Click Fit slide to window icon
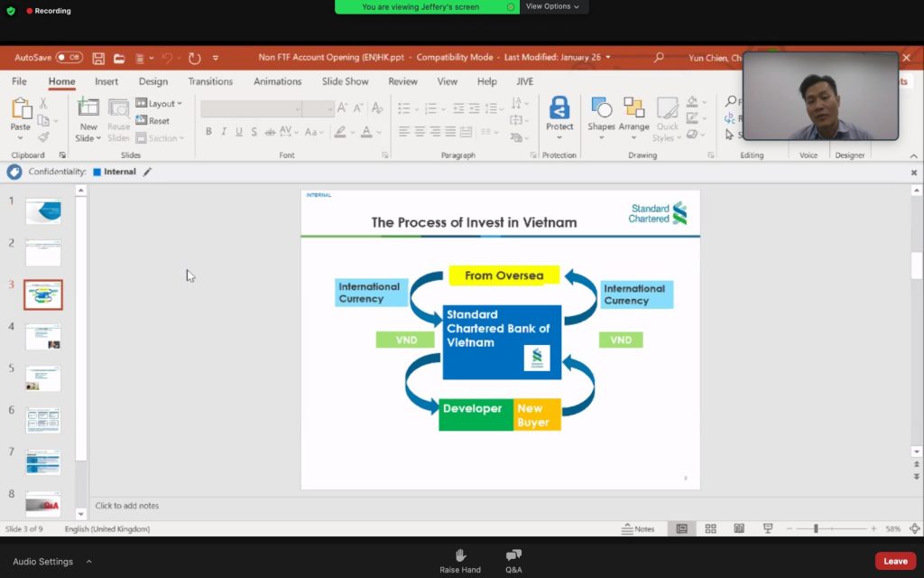Screen dimensions: 924x578 tap(915, 529)
